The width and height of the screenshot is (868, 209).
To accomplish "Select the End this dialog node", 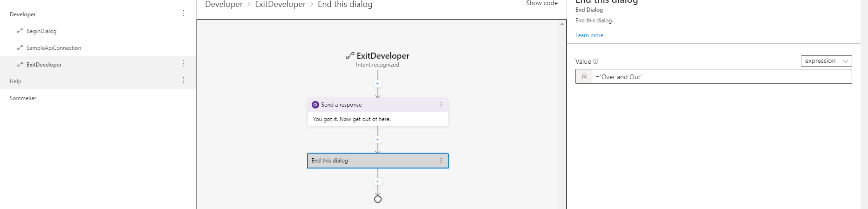I will click(x=378, y=161).
